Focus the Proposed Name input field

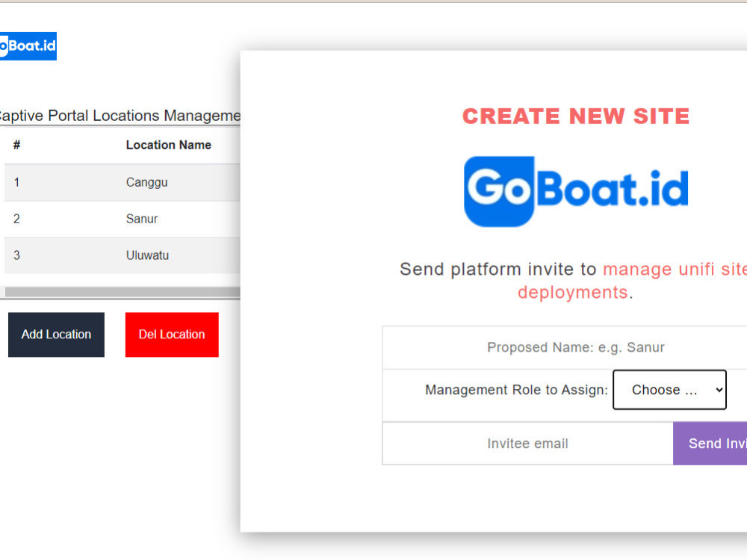pyautogui.click(x=565, y=348)
